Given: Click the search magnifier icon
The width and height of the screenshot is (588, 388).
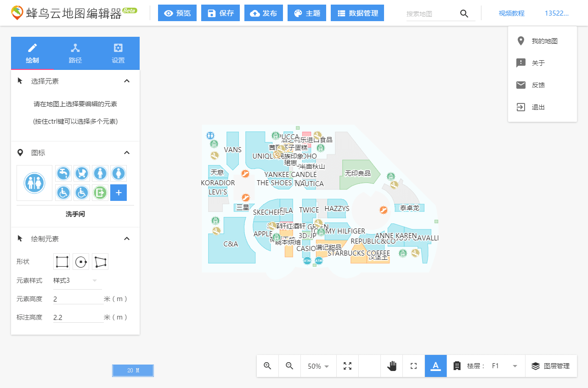Looking at the screenshot, I should 464,14.
